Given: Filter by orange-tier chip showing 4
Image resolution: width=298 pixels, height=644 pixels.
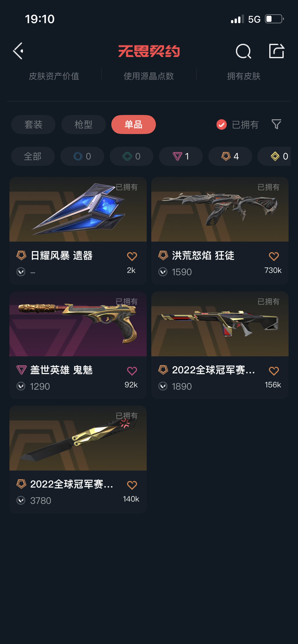Looking at the screenshot, I should pyautogui.click(x=230, y=156).
